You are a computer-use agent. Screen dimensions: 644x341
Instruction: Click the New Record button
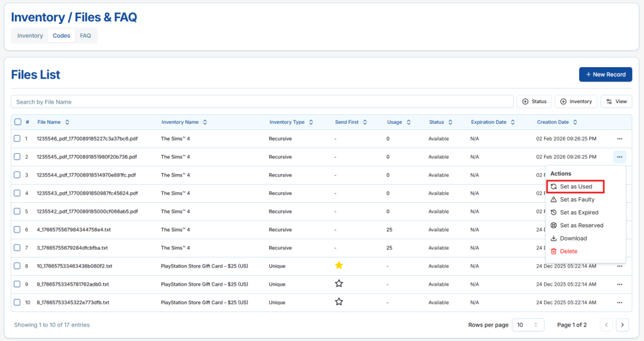click(605, 74)
